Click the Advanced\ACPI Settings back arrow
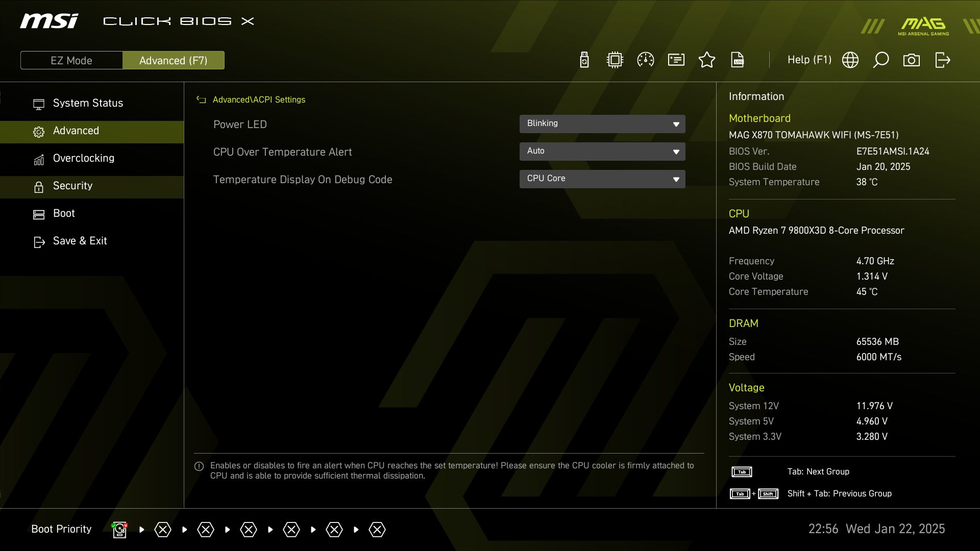Viewport: 980px width, 551px height. [x=201, y=99]
